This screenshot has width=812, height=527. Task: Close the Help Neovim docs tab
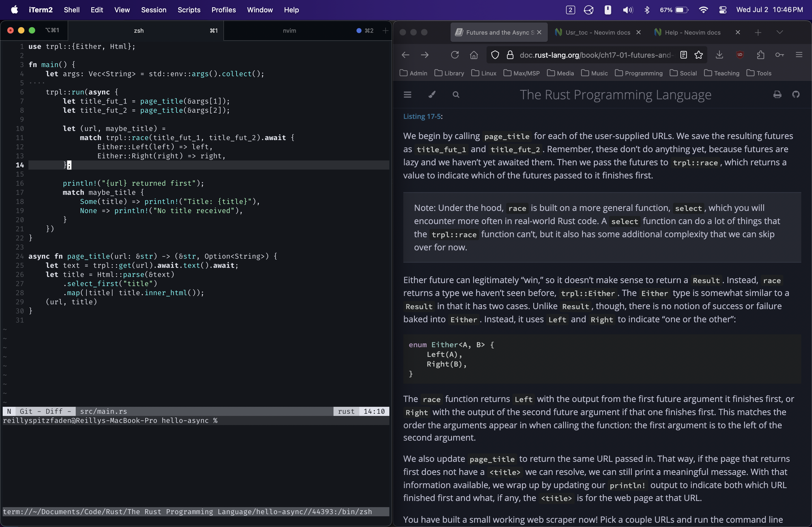738,32
